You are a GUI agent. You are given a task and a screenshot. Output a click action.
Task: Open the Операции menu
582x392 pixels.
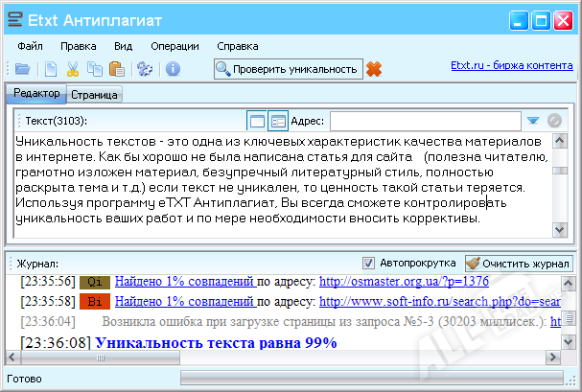(x=175, y=45)
